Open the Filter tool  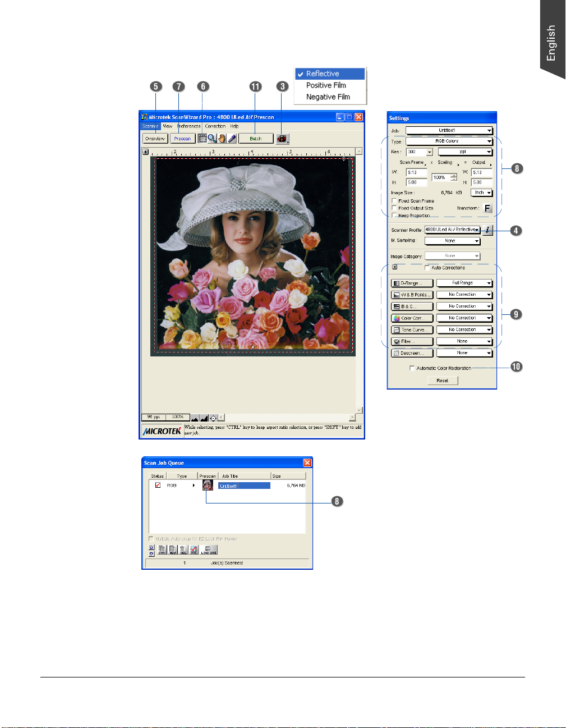(412, 341)
